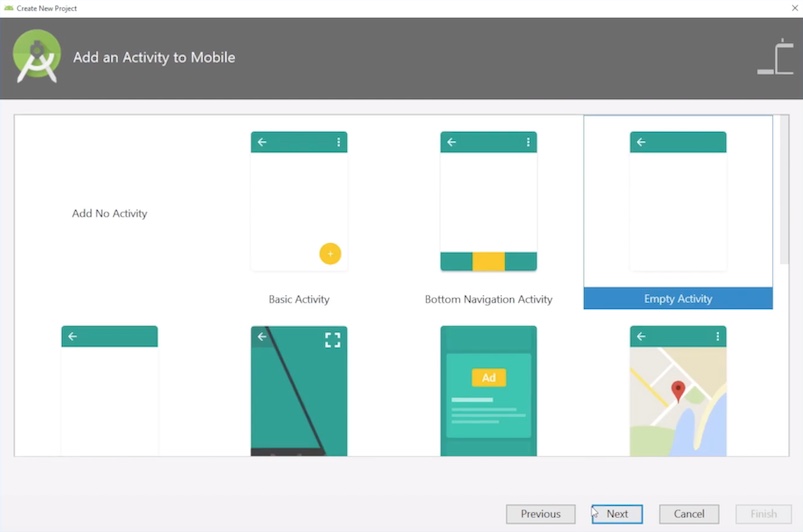Click the expand fullscreen icon on template

(333, 340)
